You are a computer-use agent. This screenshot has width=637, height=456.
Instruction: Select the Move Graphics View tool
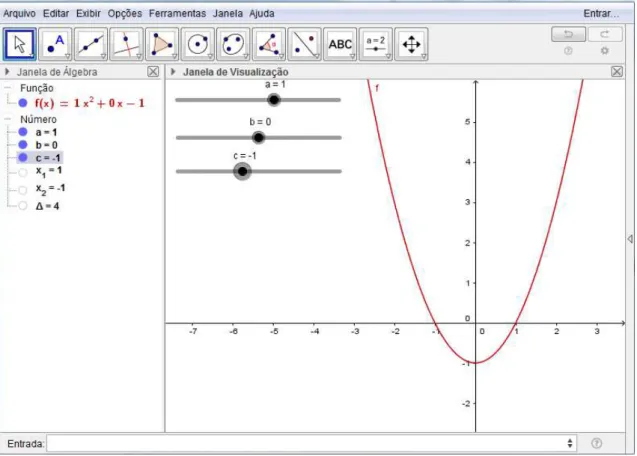(x=411, y=44)
